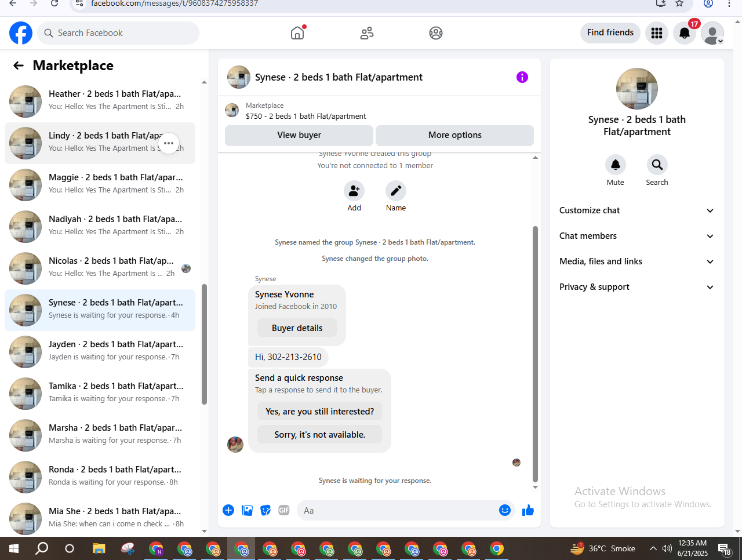Bookmark this page with star icon
The height and width of the screenshot is (560, 742).
(680, 3)
